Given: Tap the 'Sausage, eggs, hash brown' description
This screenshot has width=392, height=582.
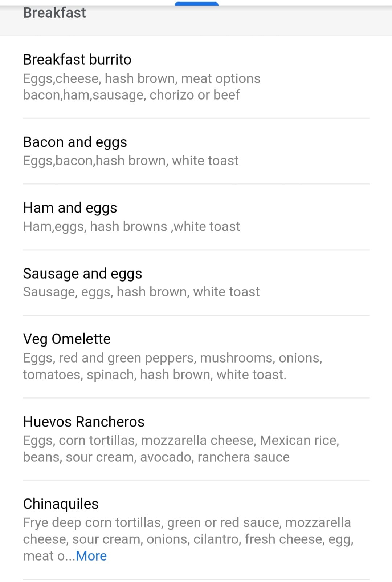Looking at the screenshot, I should click(x=141, y=292).
